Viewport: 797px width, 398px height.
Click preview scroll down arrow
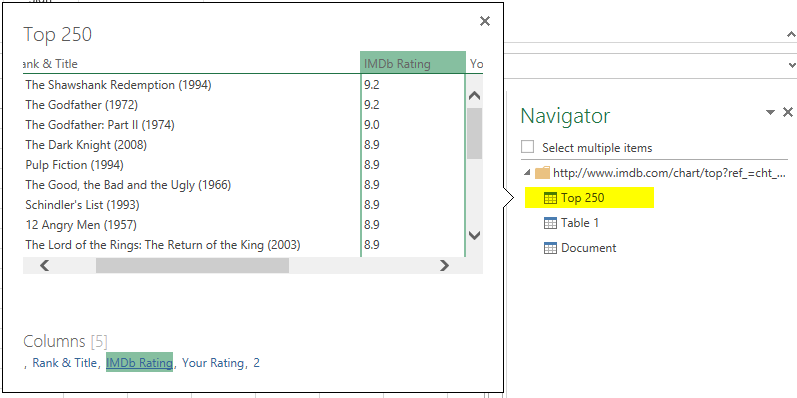coord(474,235)
